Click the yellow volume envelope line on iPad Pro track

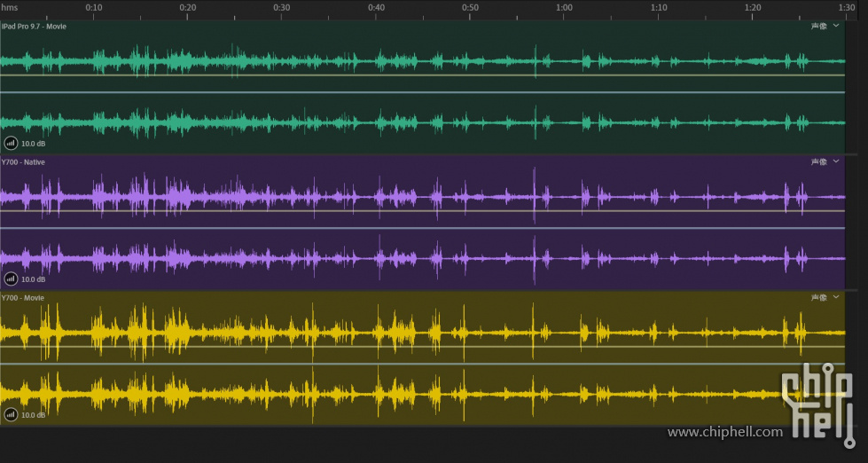[x=422, y=75]
